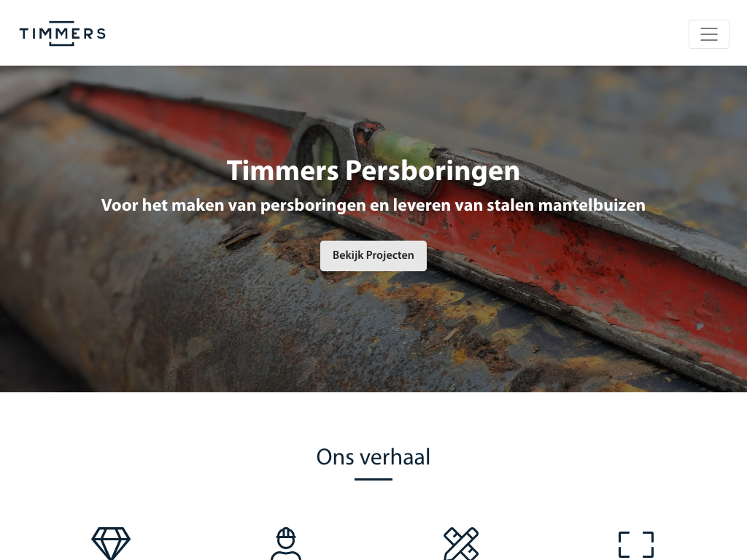
Task: Click the worker with hard hat icon
Action: click(286, 543)
